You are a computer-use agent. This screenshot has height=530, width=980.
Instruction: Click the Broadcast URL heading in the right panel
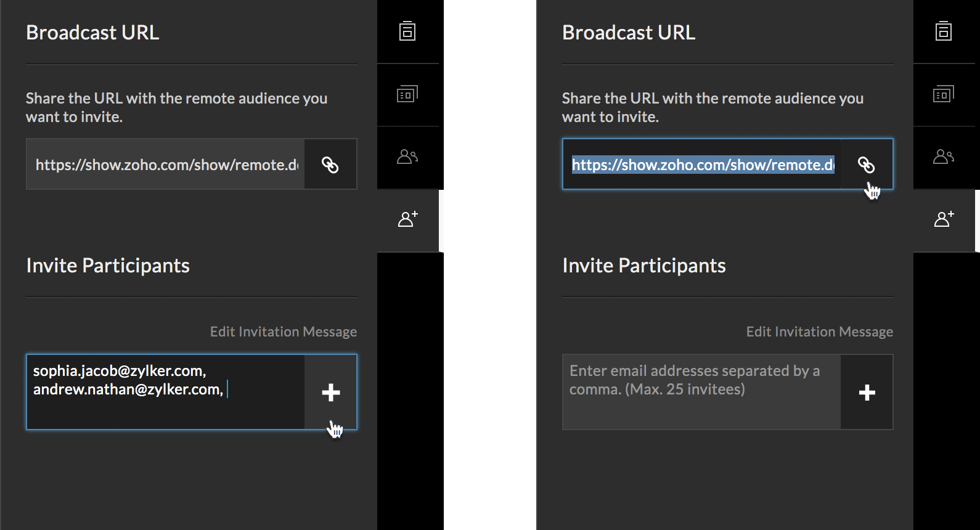click(629, 33)
